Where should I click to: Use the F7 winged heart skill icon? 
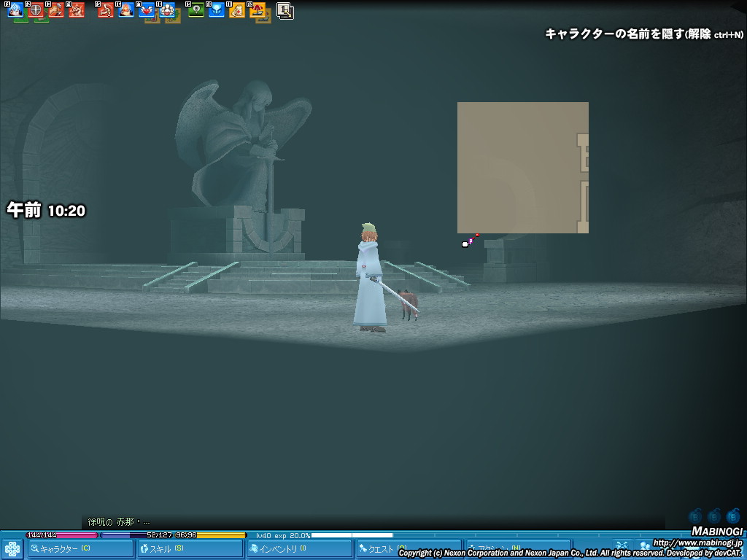pos(147,10)
